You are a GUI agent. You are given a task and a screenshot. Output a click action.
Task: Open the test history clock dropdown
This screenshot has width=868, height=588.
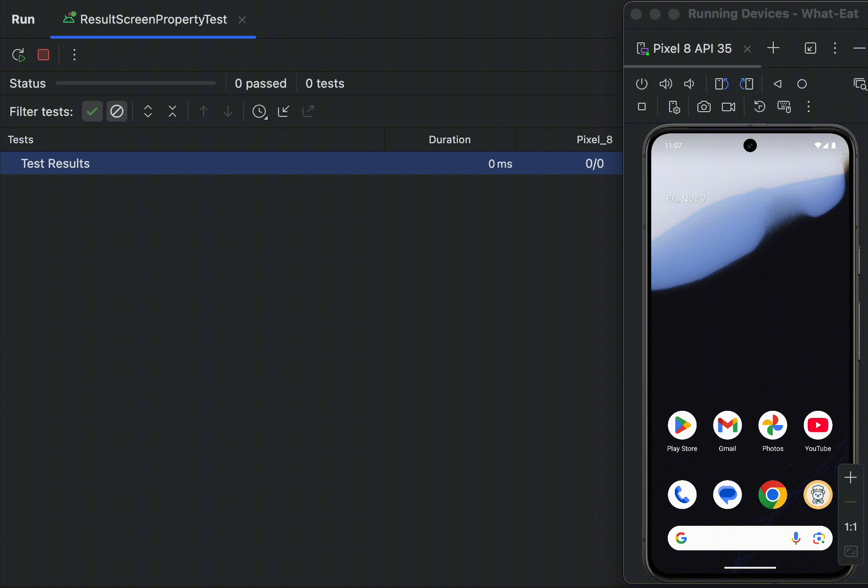(x=260, y=112)
